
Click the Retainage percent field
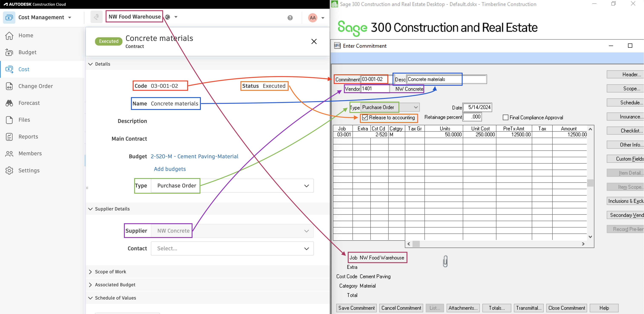(472, 117)
